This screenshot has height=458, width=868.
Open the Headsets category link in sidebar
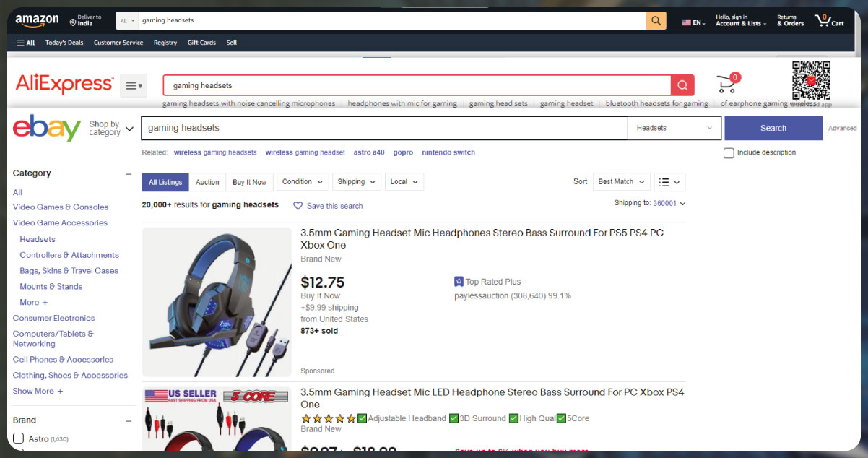(x=38, y=239)
